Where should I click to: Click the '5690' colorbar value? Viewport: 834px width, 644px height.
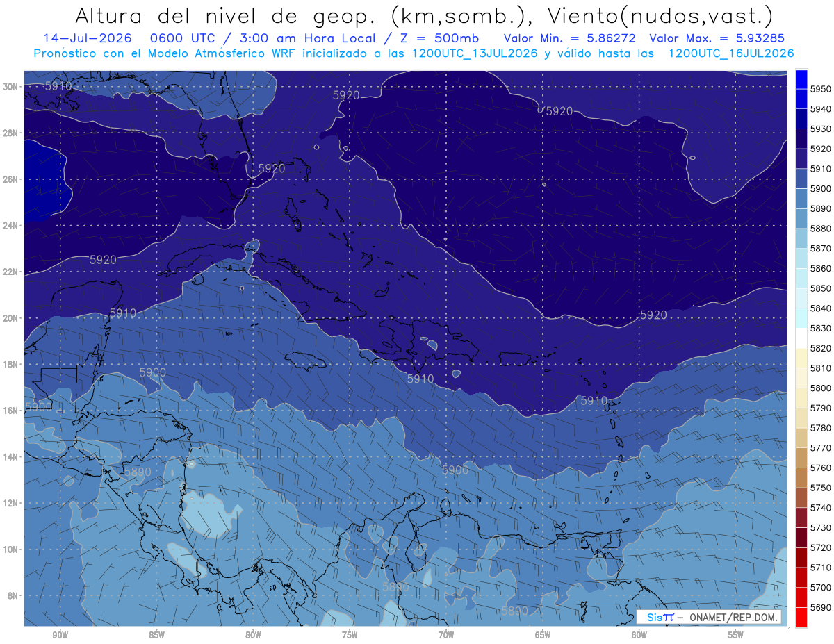coord(821,607)
